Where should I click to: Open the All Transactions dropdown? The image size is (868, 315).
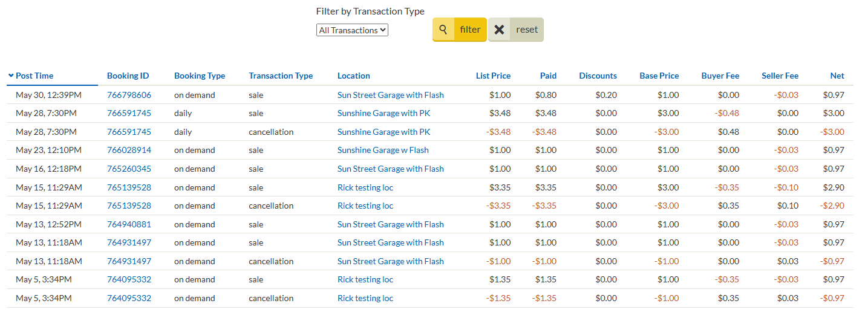pyautogui.click(x=352, y=30)
